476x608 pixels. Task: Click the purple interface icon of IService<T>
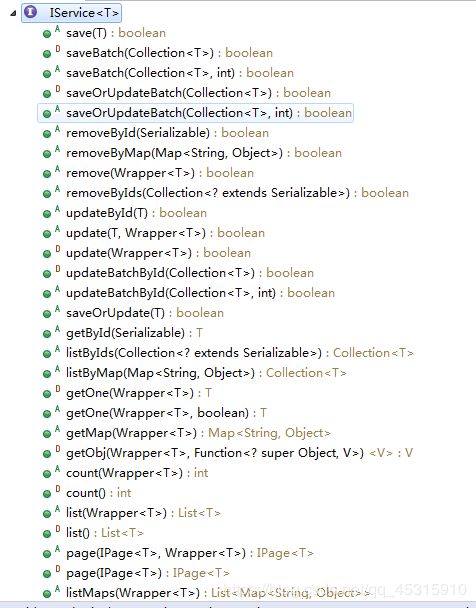click(x=30, y=12)
